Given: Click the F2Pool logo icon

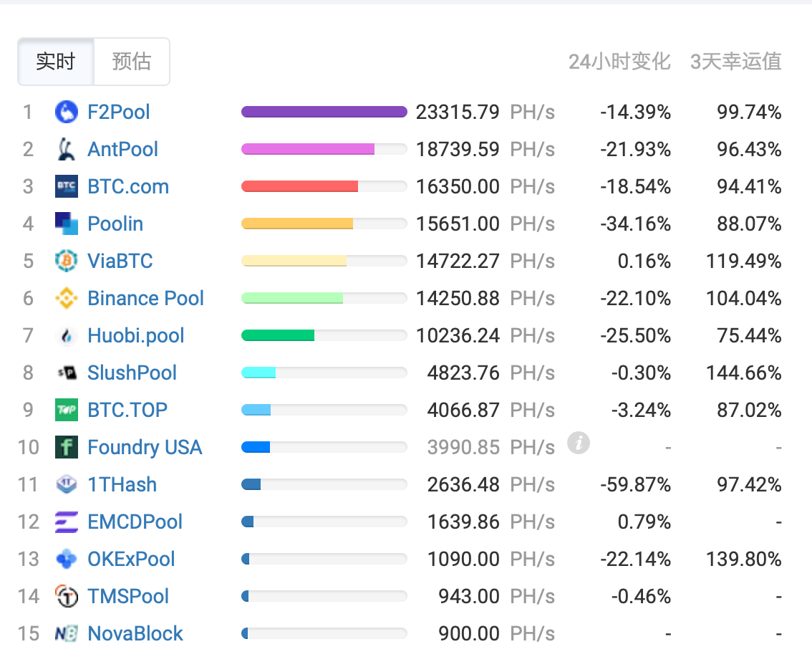Looking at the screenshot, I should click(x=67, y=112).
